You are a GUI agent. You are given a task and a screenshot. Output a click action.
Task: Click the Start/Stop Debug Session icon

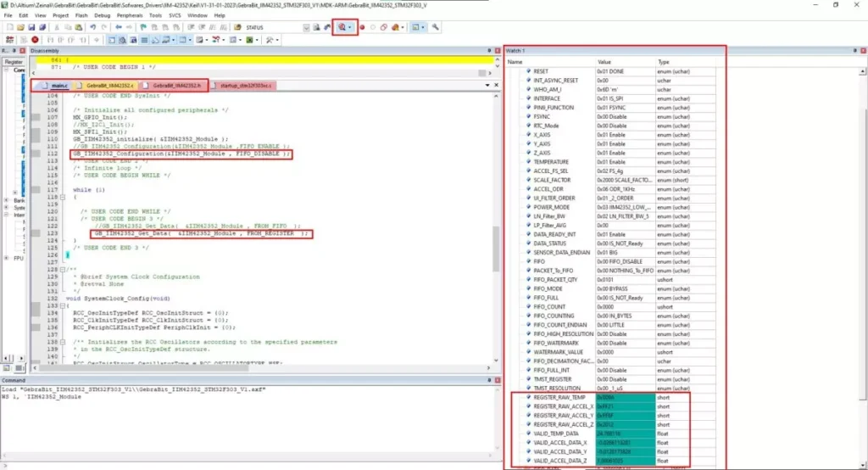coord(342,27)
